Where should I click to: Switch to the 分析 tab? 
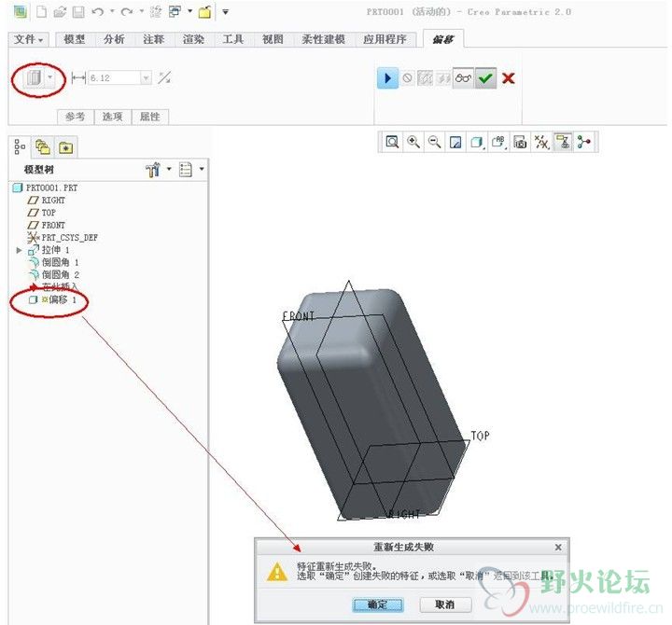114,39
